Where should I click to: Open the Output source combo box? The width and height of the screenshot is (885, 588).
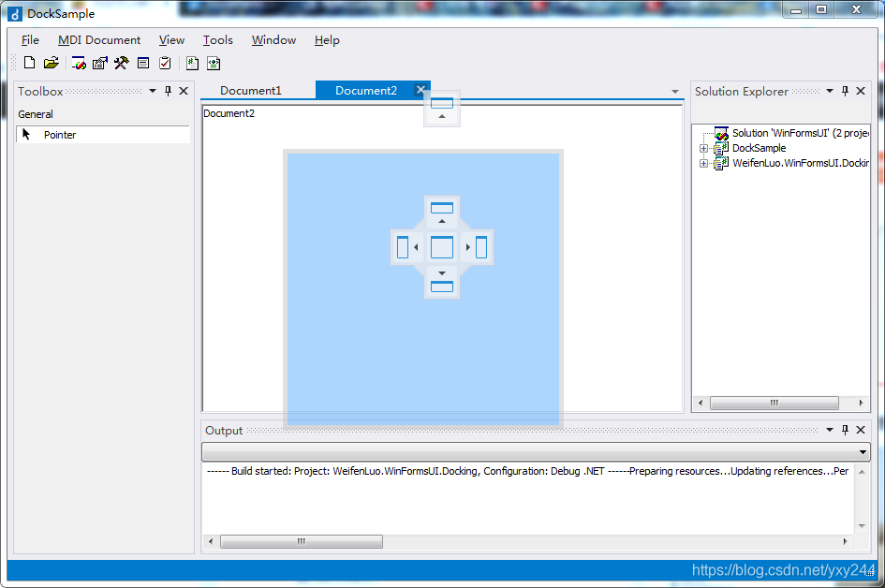[x=536, y=451]
